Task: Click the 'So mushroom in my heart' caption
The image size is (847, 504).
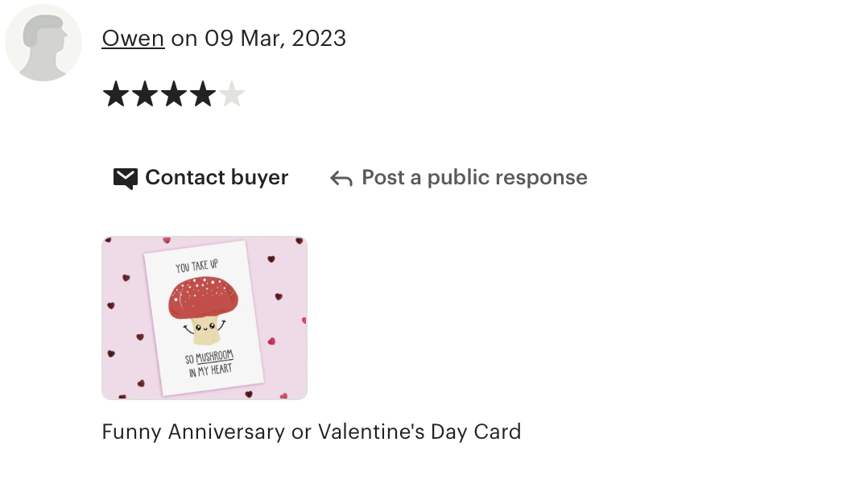Action: 209,363
